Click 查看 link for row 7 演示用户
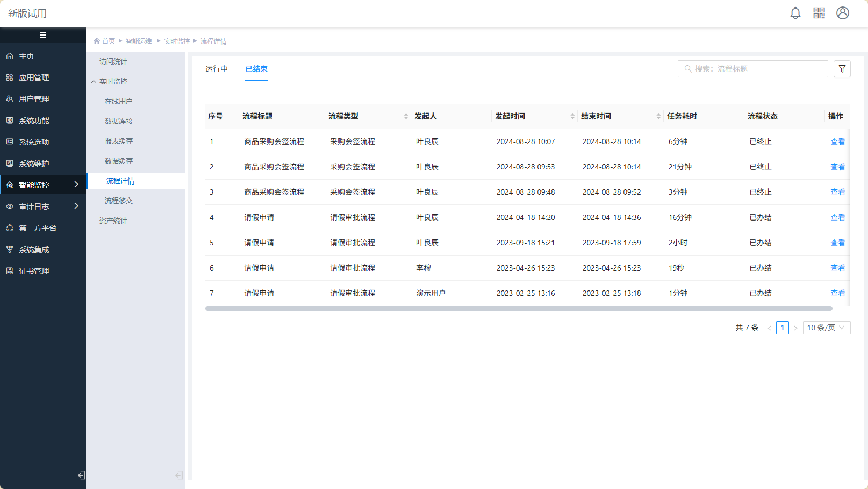868x489 pixels. (837, 293)
